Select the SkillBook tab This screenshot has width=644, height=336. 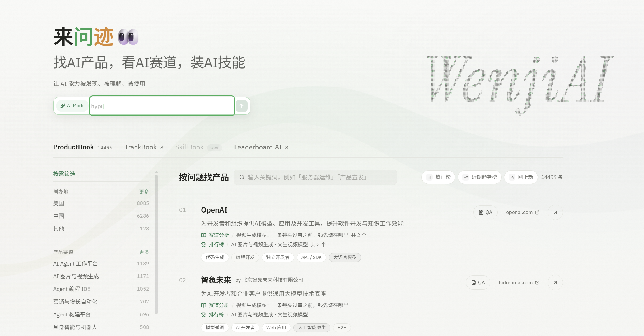click(x=198, y=147)
